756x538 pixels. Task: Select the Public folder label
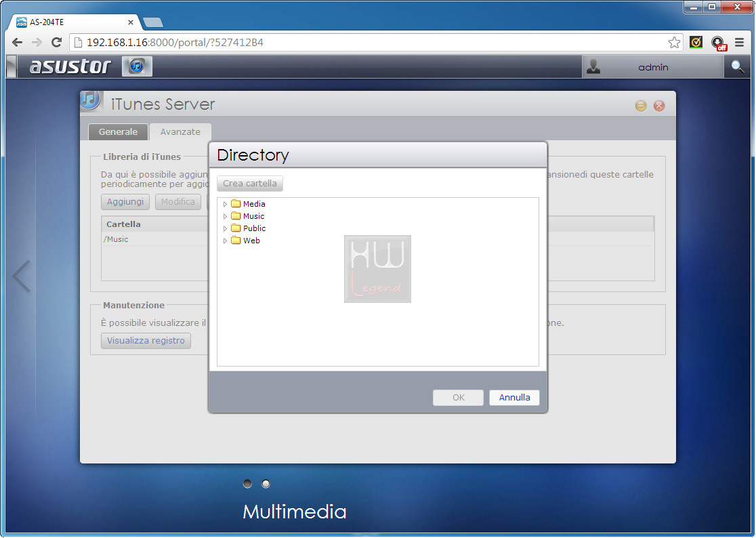pos(255,228)
